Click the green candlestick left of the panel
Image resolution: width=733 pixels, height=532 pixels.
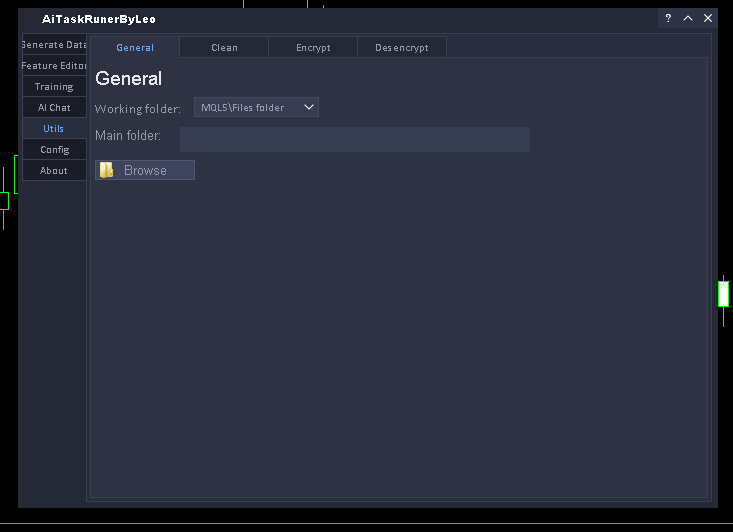click(4, 200)
